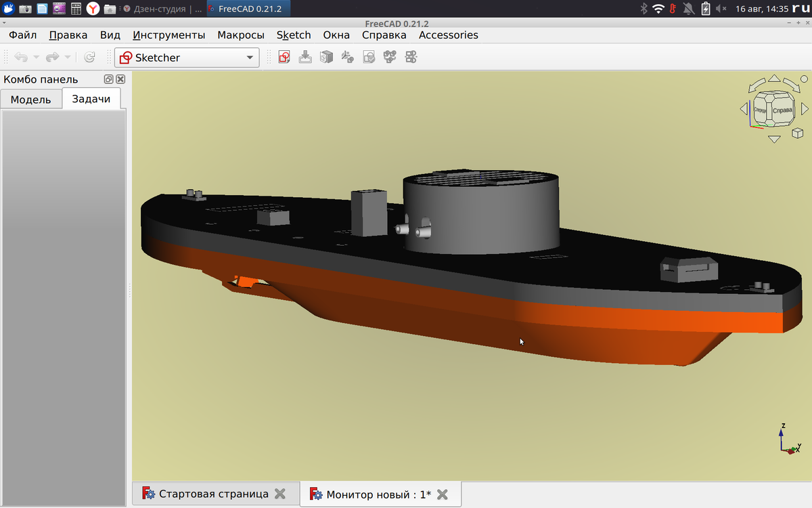This screenshot has height=508, width=812.
Task: Open the Sketcher workbench selector
Action: point(187,58)
